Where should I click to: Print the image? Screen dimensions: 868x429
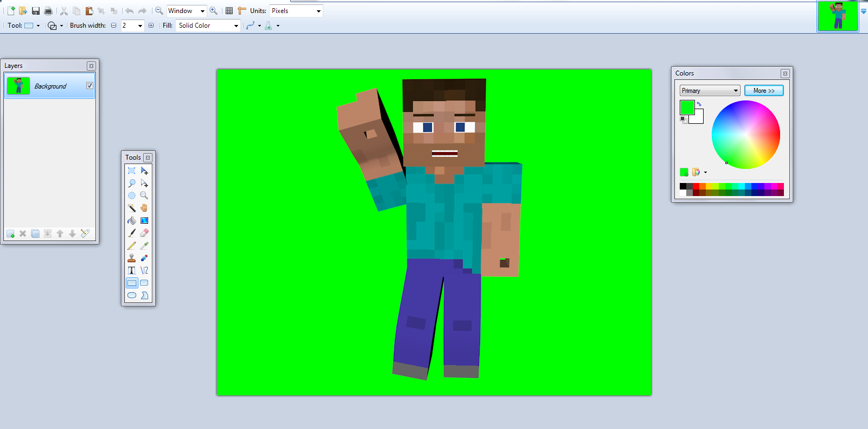(x=48, y=11)
